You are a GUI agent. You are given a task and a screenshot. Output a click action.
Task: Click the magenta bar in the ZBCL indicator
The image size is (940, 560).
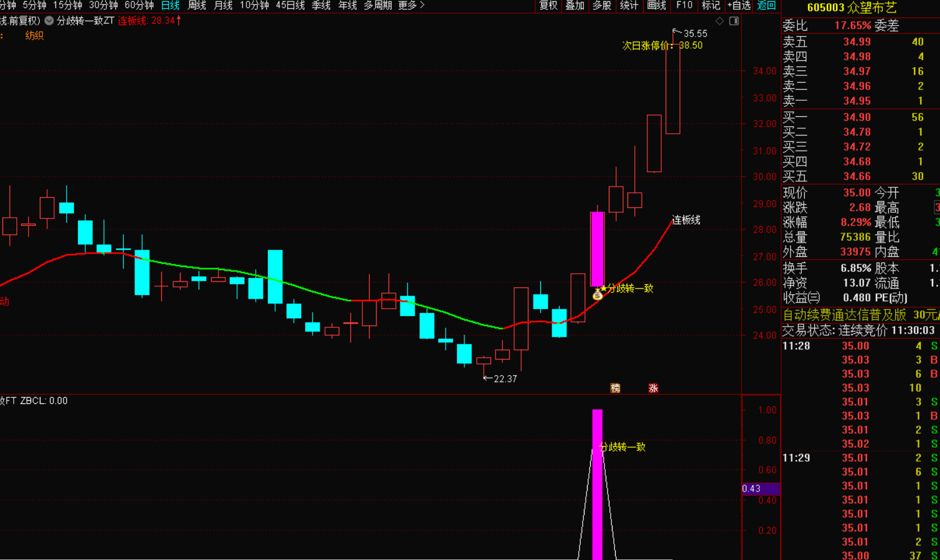(597, 485)
